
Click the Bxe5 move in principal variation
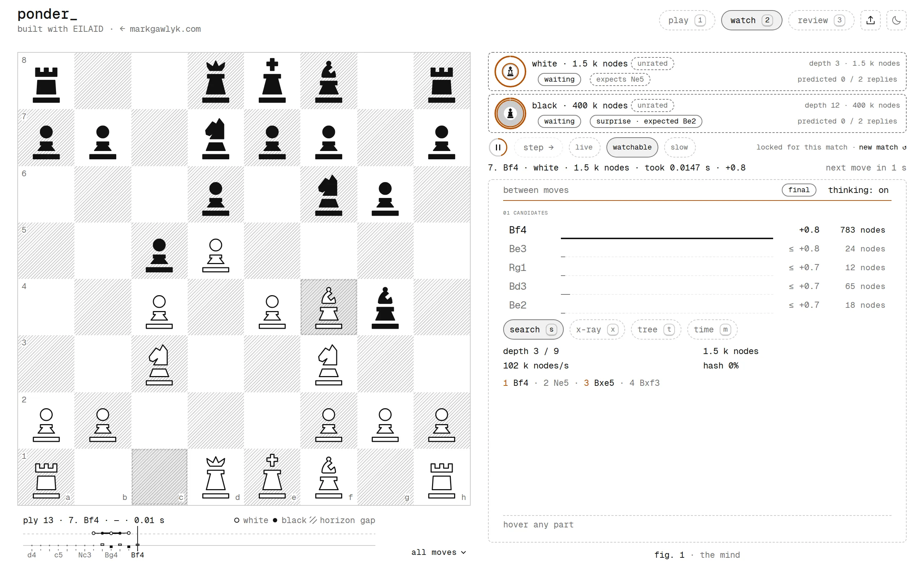(x=603, y=383)
